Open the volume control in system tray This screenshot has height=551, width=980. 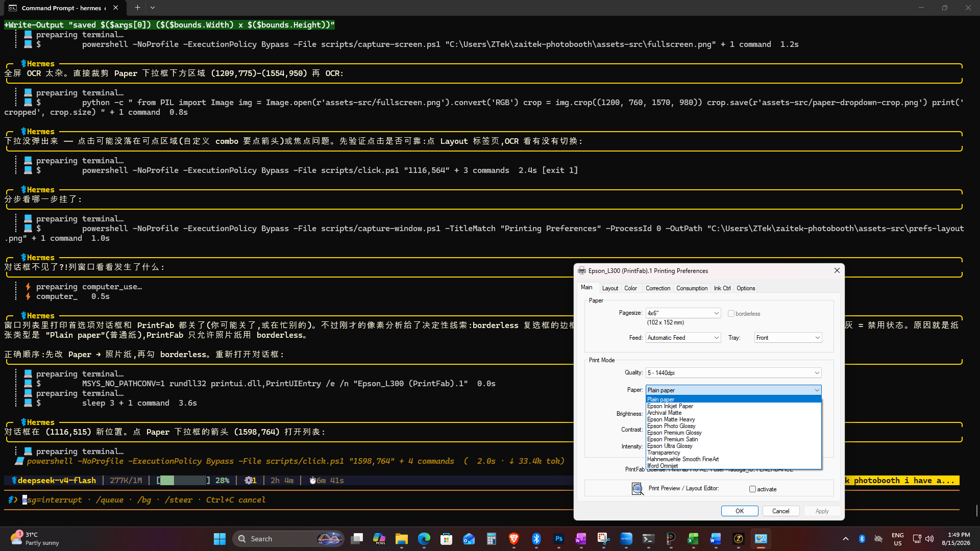pyautogui.click(x=929, y=539)
